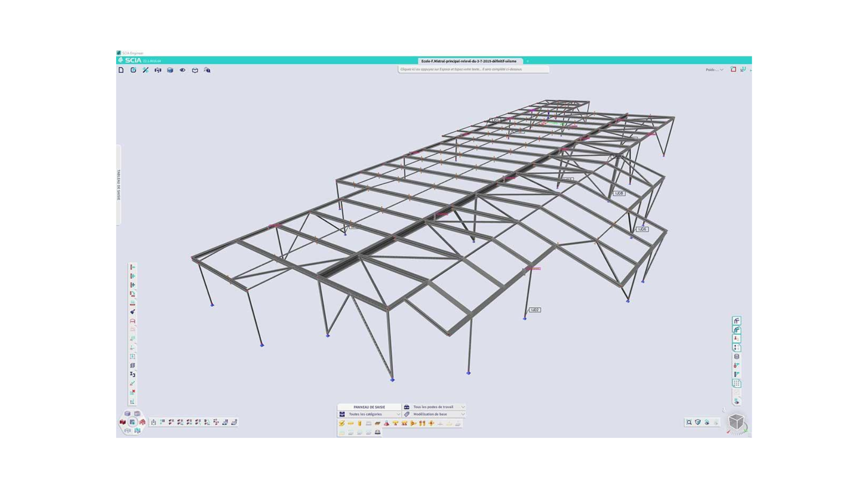Open the PANNEAU DE SAISIE panel header
The width and height of the screenshot is (868, 488).
369,407
